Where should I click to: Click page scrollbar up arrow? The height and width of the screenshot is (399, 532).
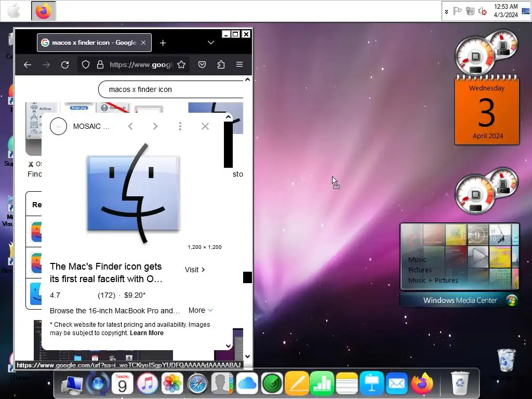(247, 79)
